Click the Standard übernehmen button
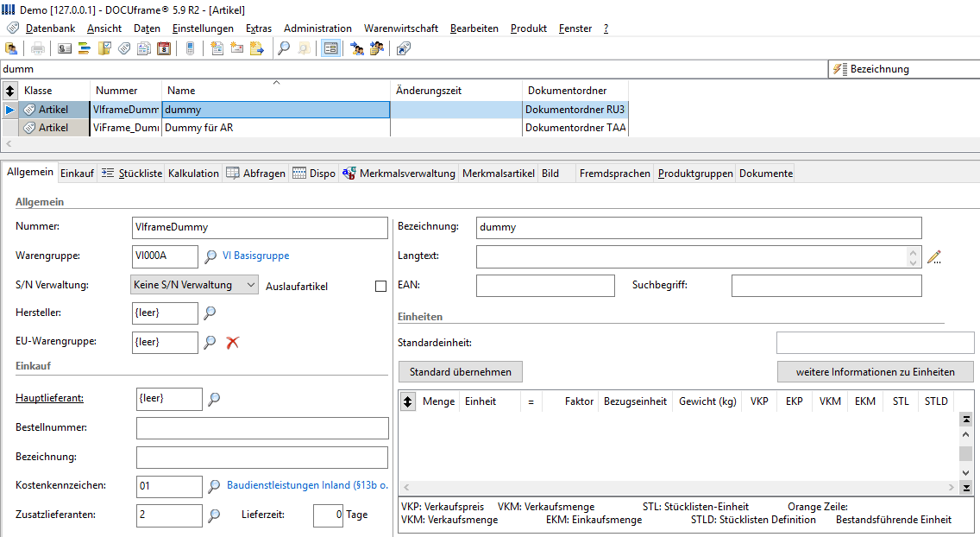The height and width of the screenshot is (537, 980). [x=461, y=372]
